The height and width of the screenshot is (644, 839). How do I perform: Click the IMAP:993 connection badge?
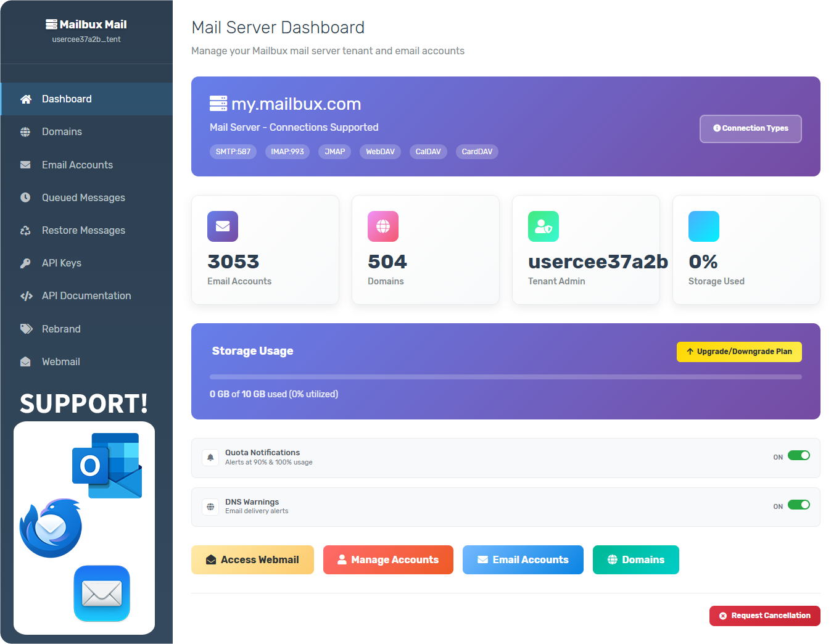(287, 152)
